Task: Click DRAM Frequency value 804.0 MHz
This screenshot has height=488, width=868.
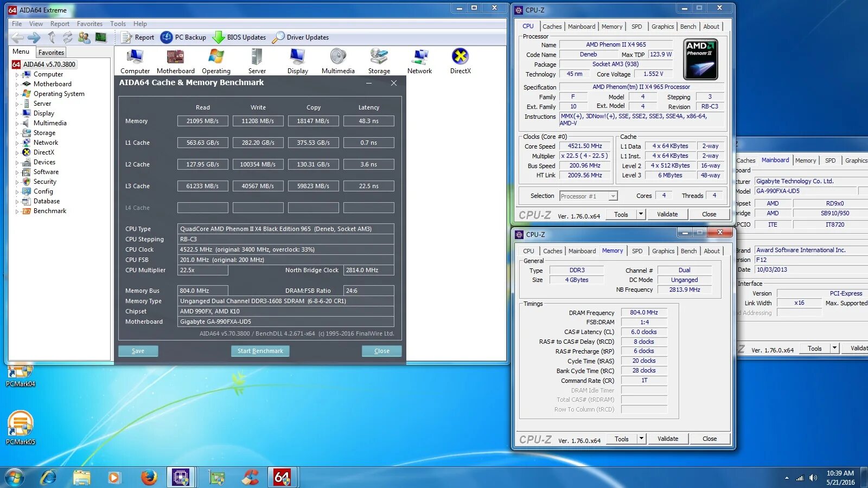Action: 644,313
